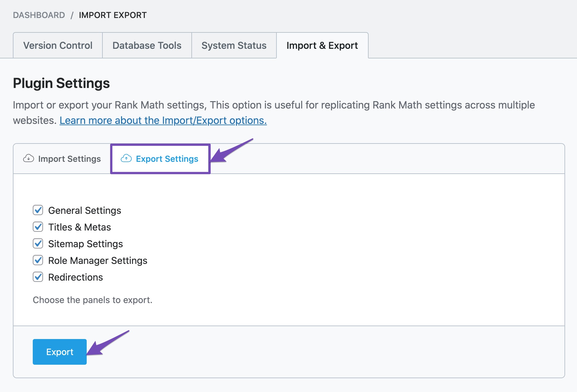Image resolution: width=577 pixels, height=392 pixels.
Task: Click the Role Manager Settings label text
Action: point(98,260)
